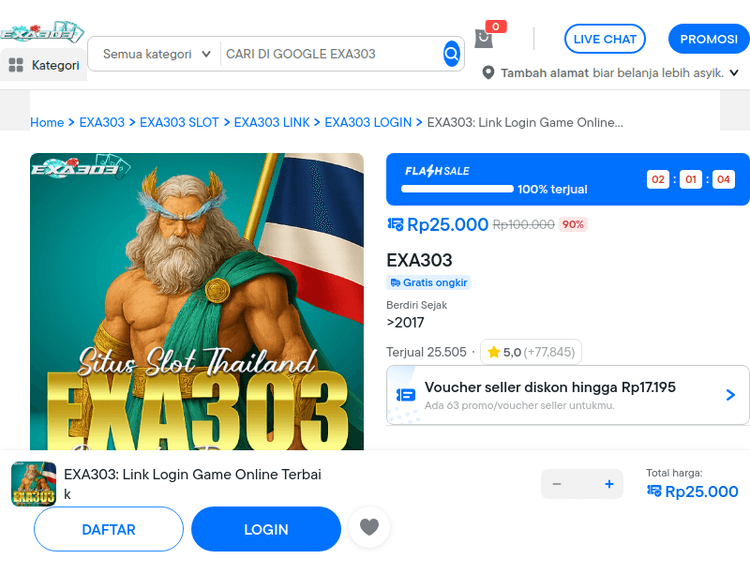Screen dimensions: 750x563
Task: Click the location pin icon
Action: click(x=488, y=73)
